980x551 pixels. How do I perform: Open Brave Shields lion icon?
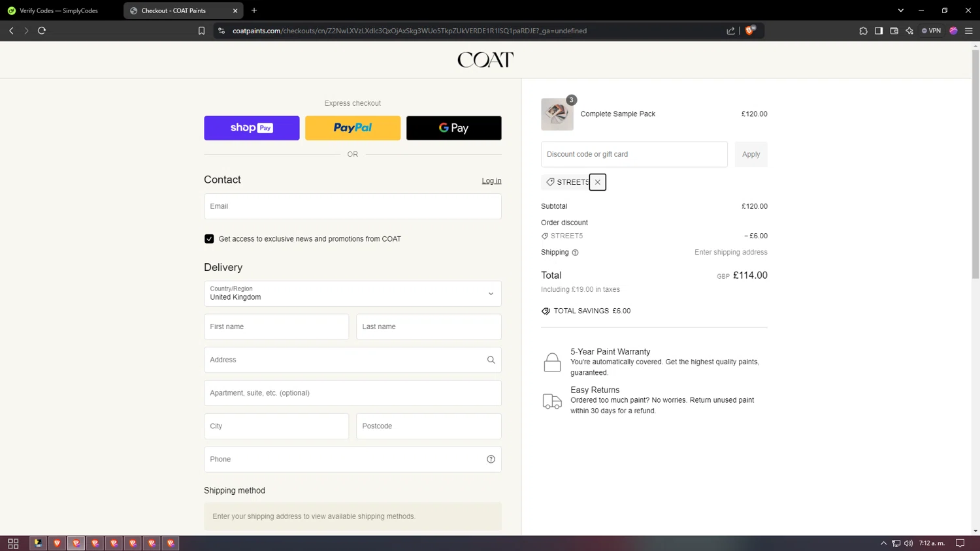pos(750,30)
